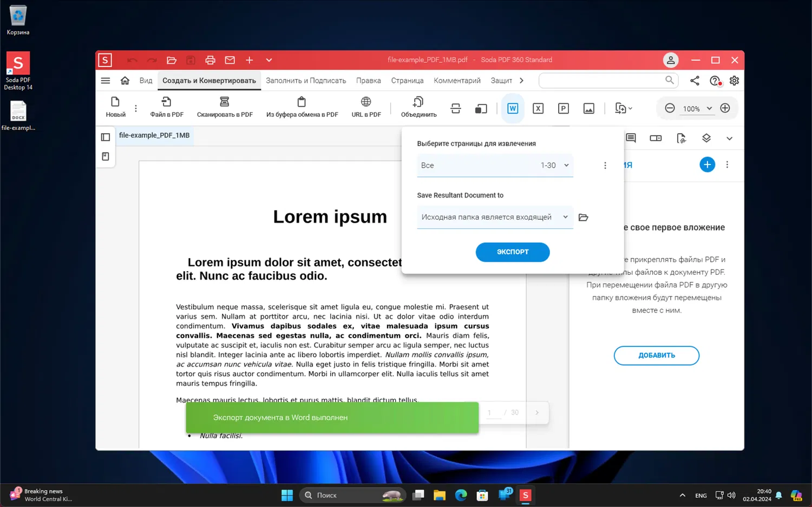Open the Корзина desktop icon
The height and width of the screenshot is (507, 812).
coord(18,20)
